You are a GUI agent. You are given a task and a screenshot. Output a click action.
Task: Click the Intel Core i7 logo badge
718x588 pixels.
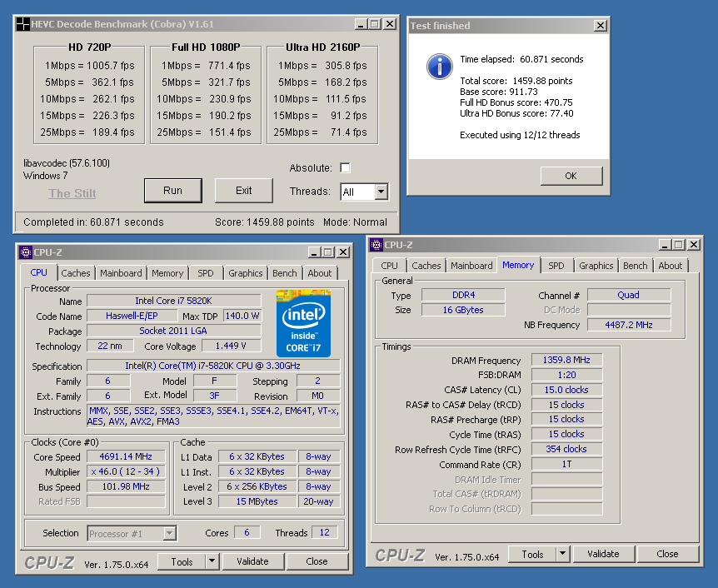pyautogui.click(x=303, y=323)
